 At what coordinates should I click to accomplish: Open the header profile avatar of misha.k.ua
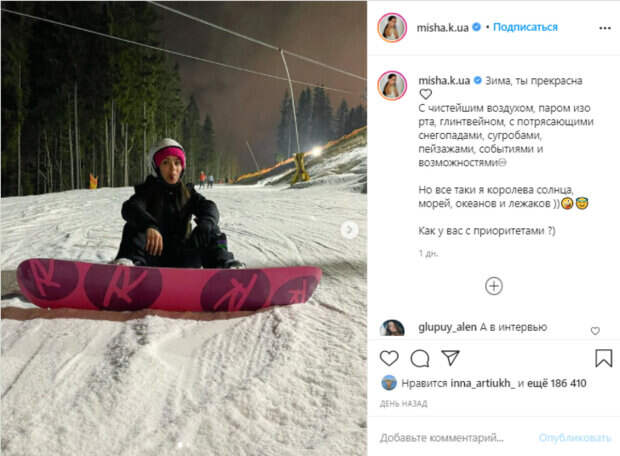(392, 28)
